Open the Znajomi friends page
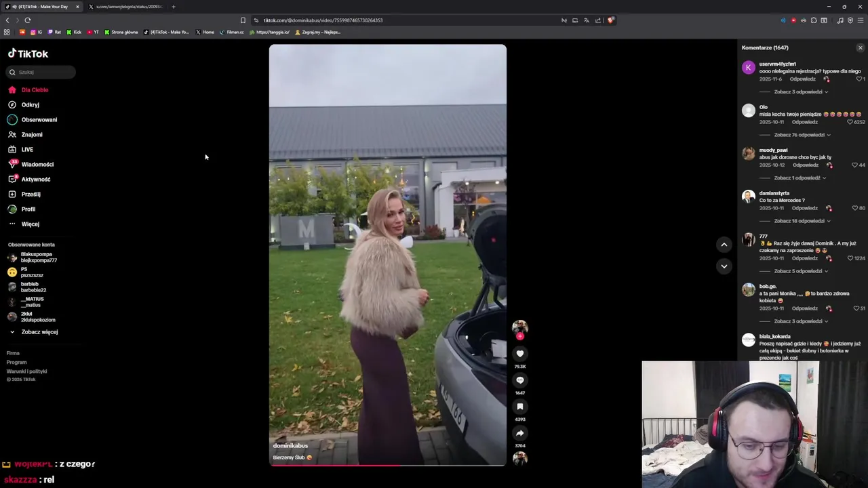 pos(25,134)
